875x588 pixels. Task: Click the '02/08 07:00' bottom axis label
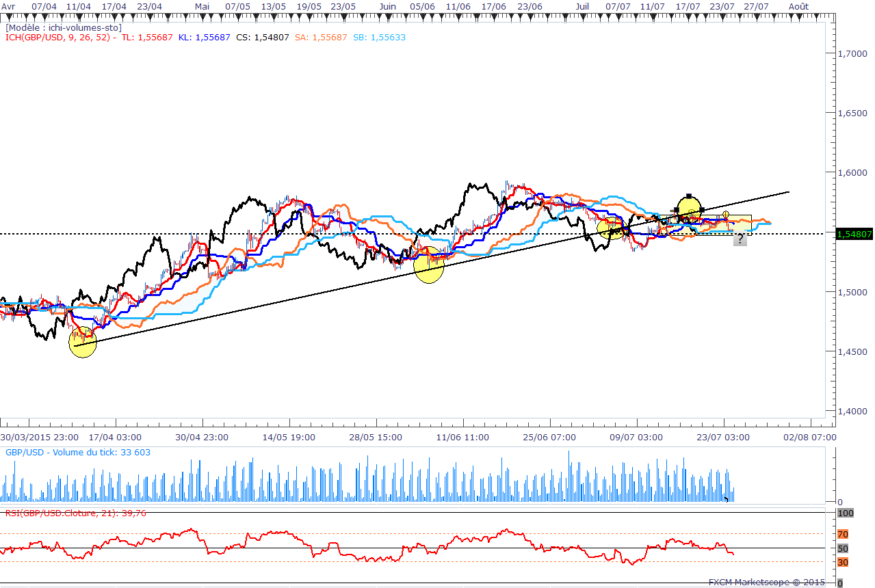coord(811,437)
